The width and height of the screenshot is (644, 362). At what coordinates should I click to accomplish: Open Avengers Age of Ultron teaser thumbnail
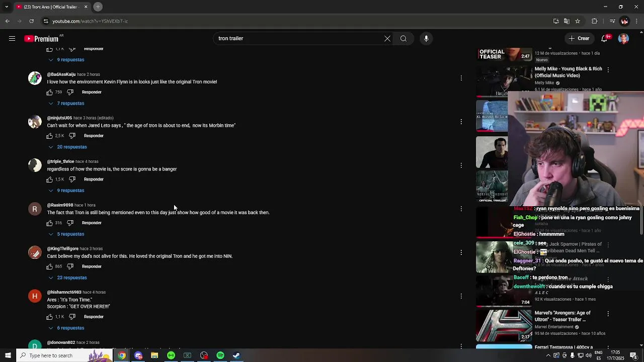(x=504, y=325)
